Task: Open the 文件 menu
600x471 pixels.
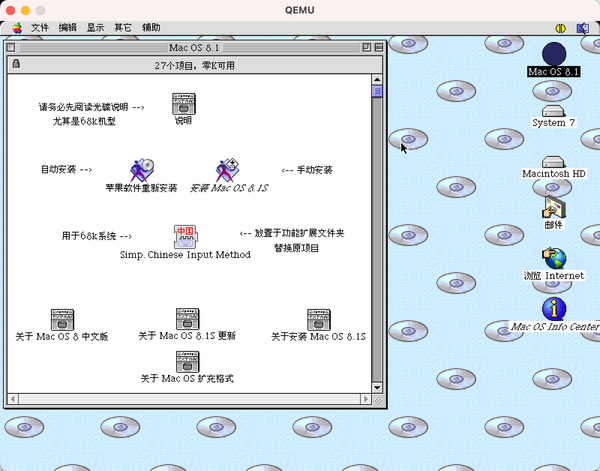Action: coord(40,28)
